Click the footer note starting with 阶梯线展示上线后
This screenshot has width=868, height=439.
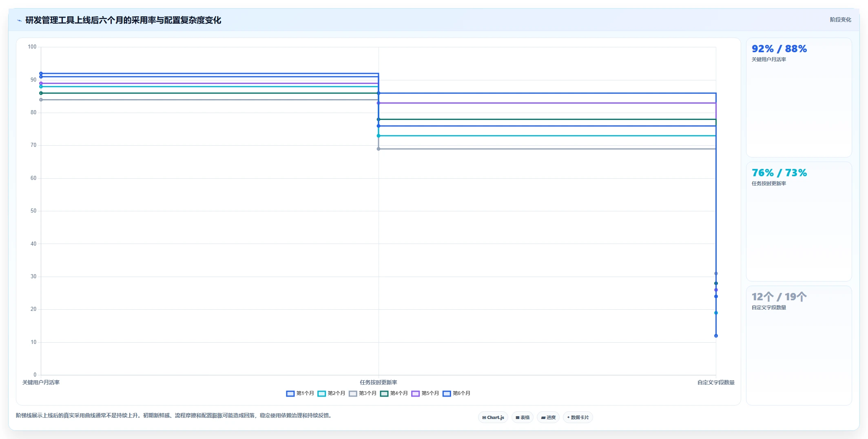174,415
